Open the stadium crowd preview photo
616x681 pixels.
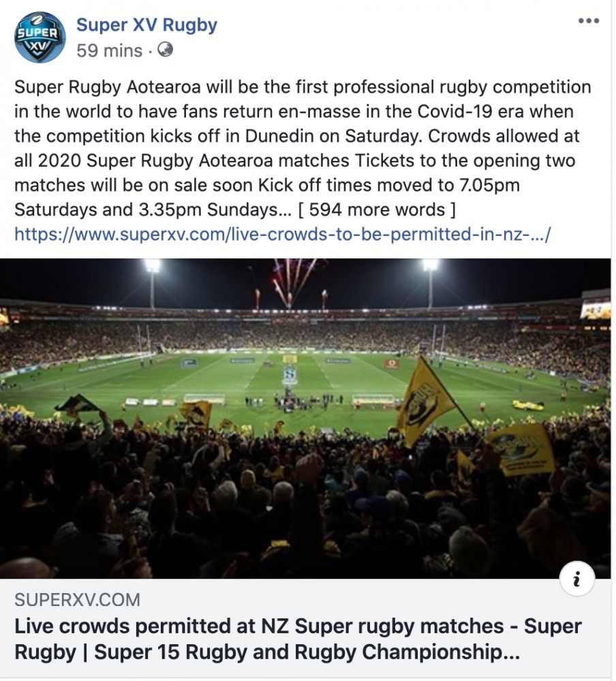[305, 419]
